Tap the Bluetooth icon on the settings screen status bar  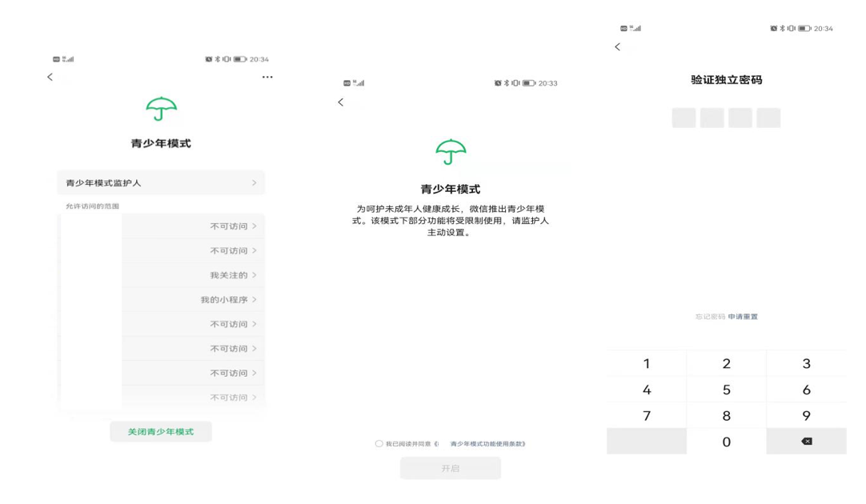217,59
